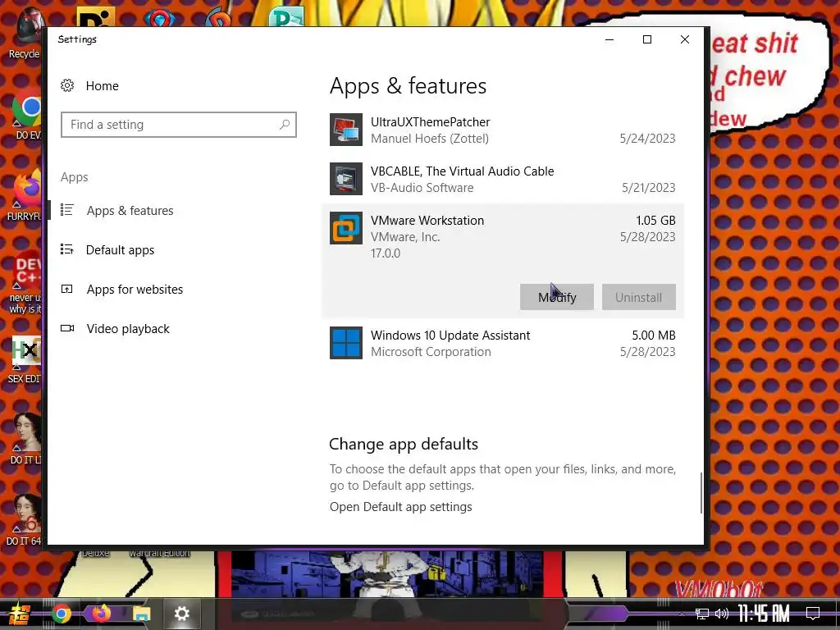Open Apps & features section
Viewport: 840px width, 630px height.
tap(130, 211)
